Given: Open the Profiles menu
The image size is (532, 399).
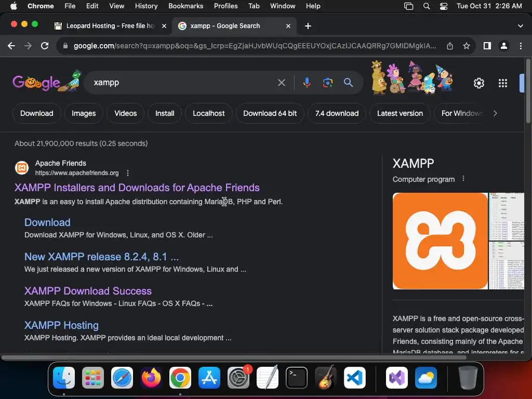Looking at the screenshot, I should point(225,6).
